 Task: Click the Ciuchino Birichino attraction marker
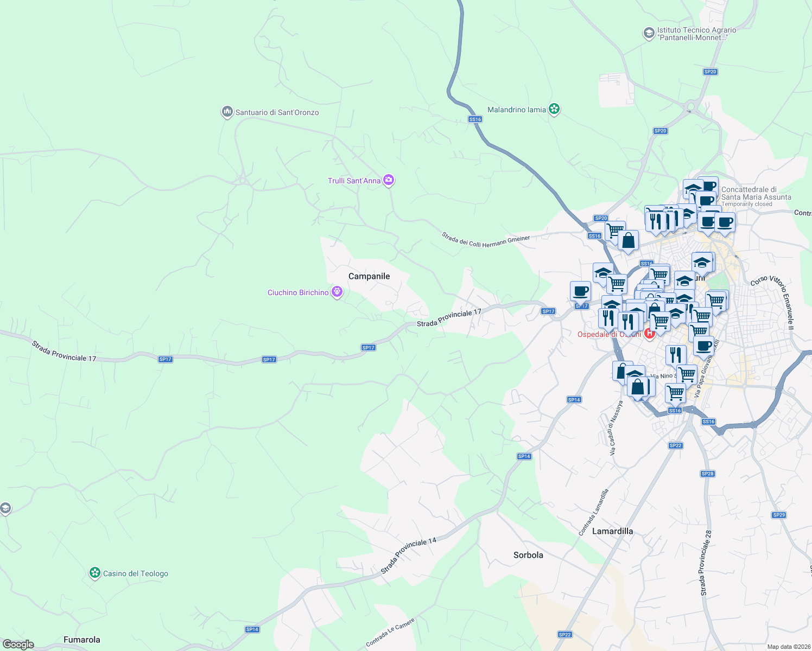pyautogui.click(x=337, y=292)
